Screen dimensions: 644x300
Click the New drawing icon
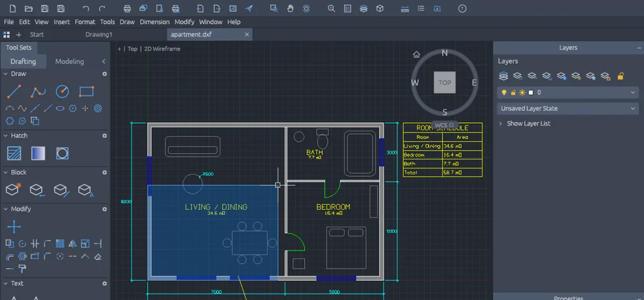(x=12, y=9)
